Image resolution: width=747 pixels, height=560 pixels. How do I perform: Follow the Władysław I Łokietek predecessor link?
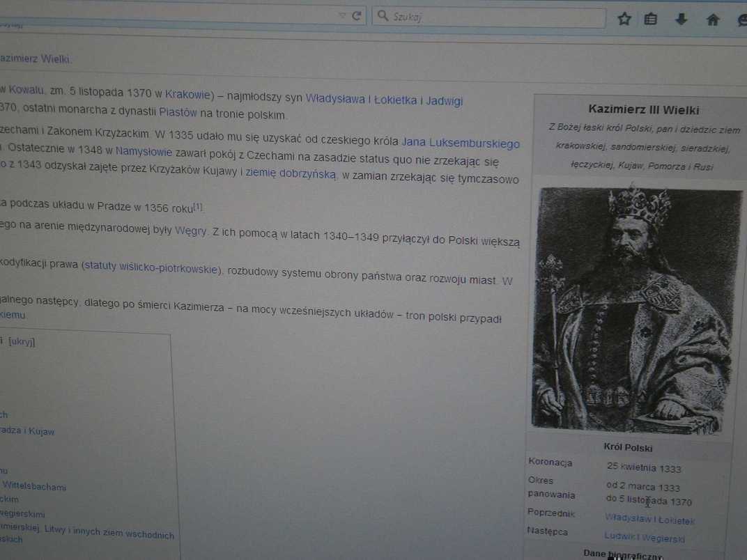click(650, 519)
